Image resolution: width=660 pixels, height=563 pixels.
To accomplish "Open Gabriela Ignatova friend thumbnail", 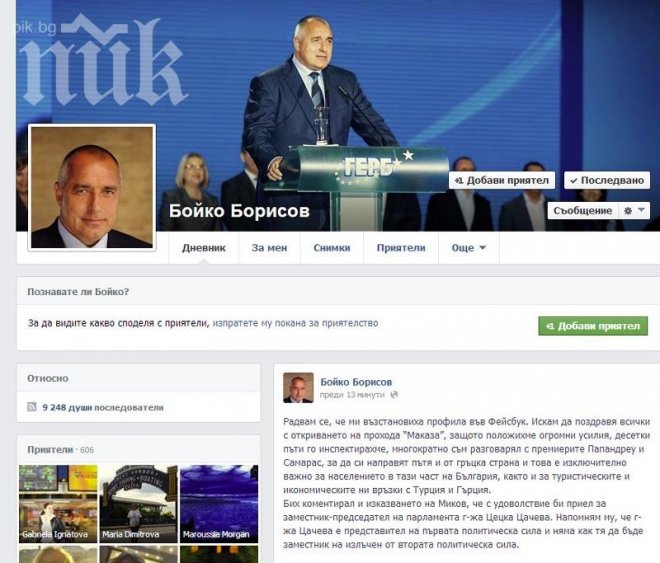I will pos(58,504).
